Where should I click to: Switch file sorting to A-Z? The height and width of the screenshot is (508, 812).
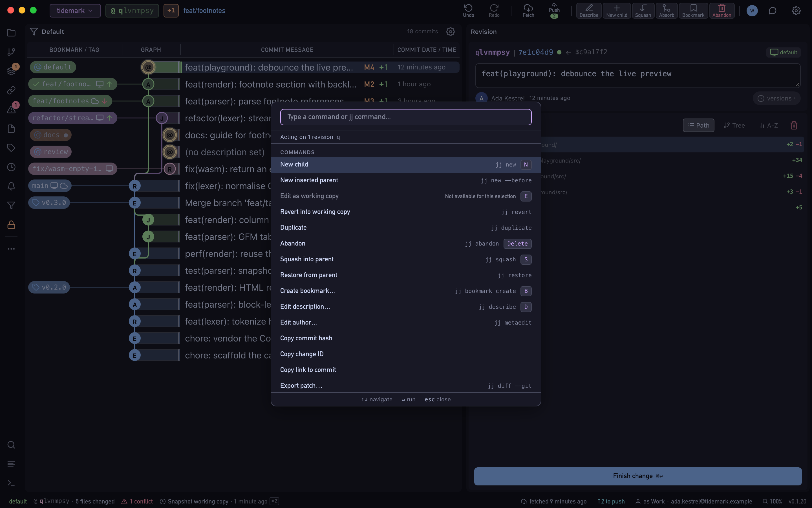768,125
